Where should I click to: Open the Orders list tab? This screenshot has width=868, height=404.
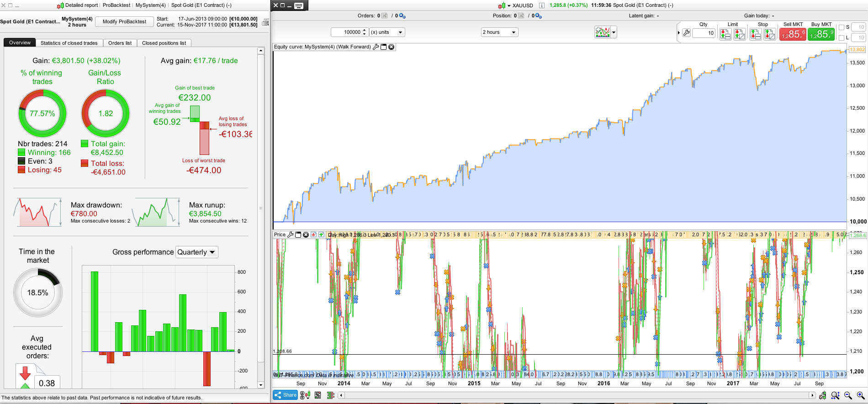click(120, 43)
